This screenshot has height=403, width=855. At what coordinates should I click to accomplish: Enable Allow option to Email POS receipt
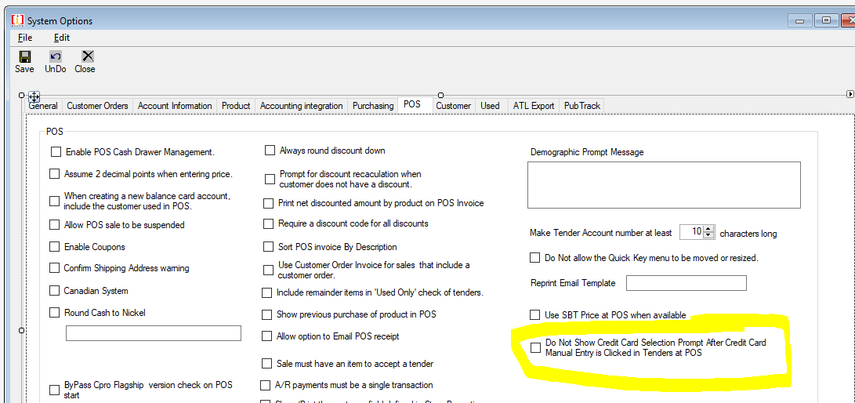266,336
